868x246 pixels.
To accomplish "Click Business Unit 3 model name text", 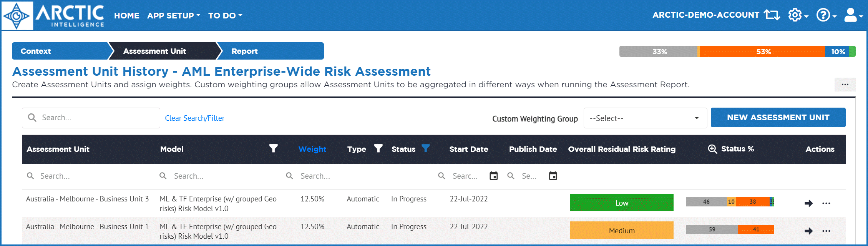I will [x=218, y=204].
